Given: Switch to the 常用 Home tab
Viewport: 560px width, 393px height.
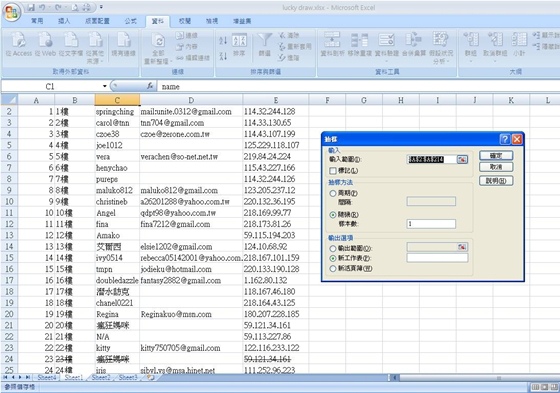Looking at the screenshot, I should pos(37,21).
